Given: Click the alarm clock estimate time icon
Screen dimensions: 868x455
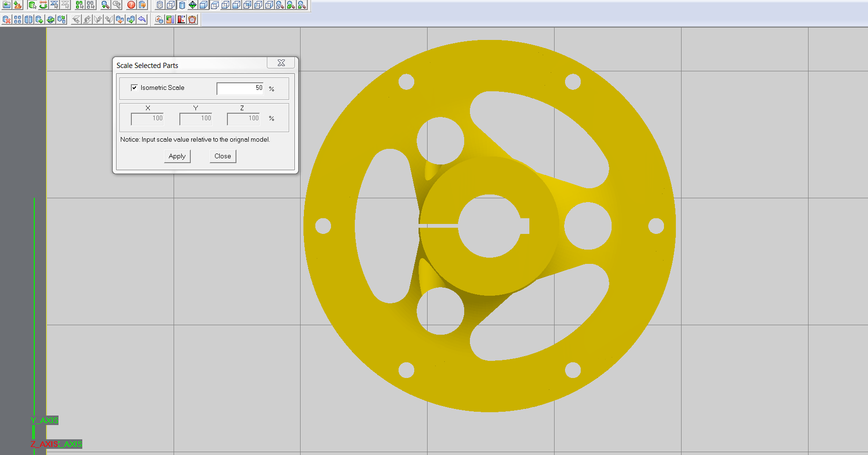Looking at the screenshot, I should coord(192,19).
